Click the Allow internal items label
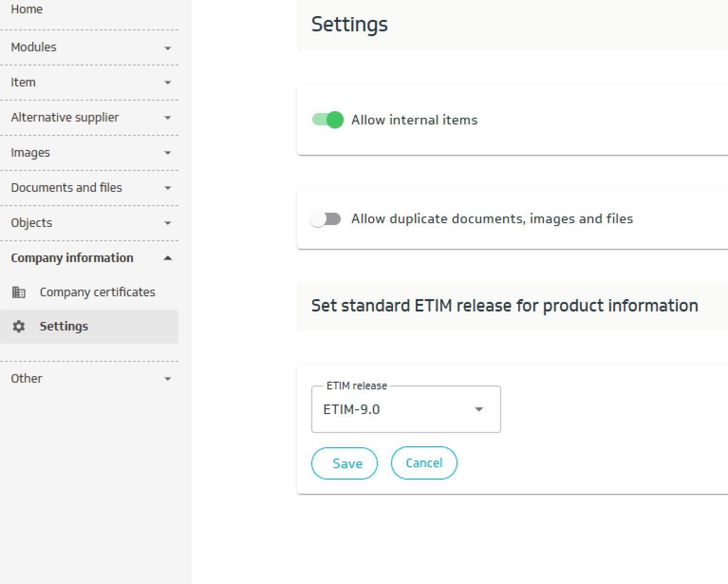728x584 pixels. point(414,120)
